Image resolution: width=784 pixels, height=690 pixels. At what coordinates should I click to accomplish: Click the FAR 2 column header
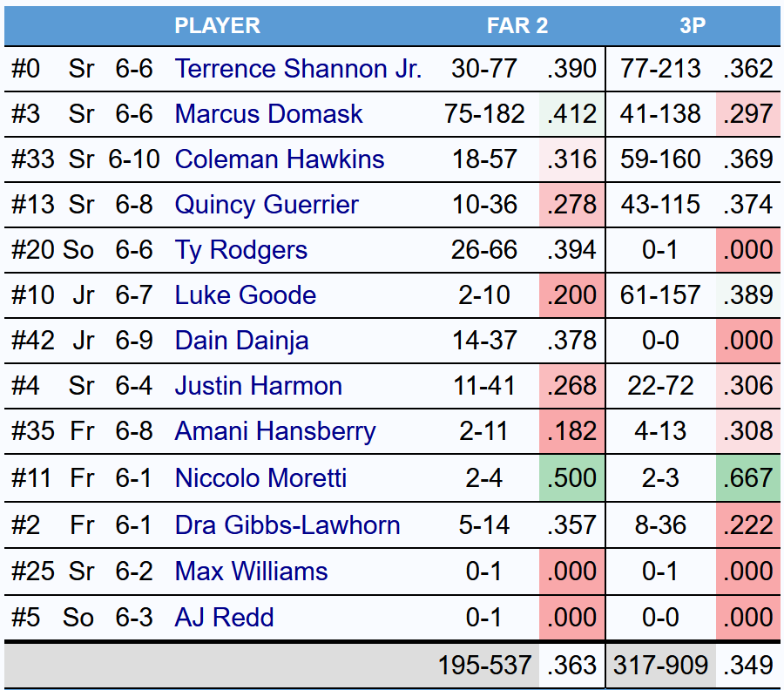coord(517,25)
